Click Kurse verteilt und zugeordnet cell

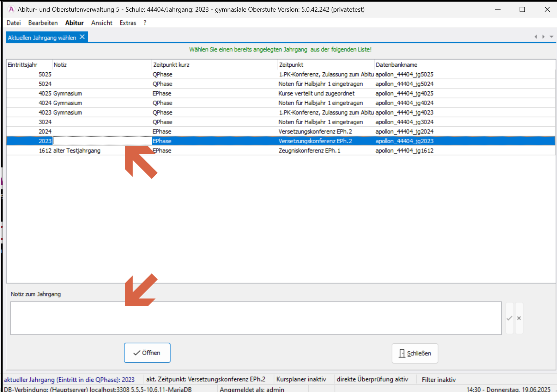click(316, 94)
